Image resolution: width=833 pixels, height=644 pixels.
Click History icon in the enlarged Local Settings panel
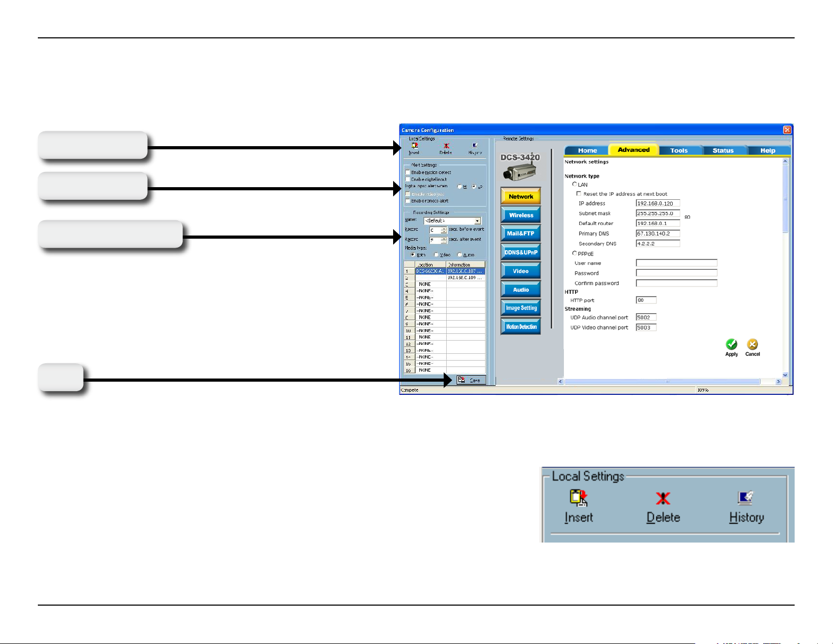point(746,498)
